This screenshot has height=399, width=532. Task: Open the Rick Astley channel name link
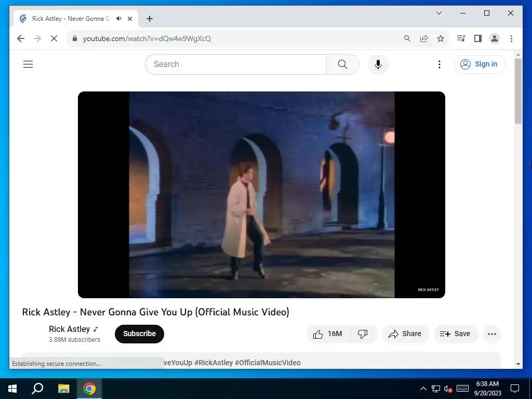(x=69, y=329)
